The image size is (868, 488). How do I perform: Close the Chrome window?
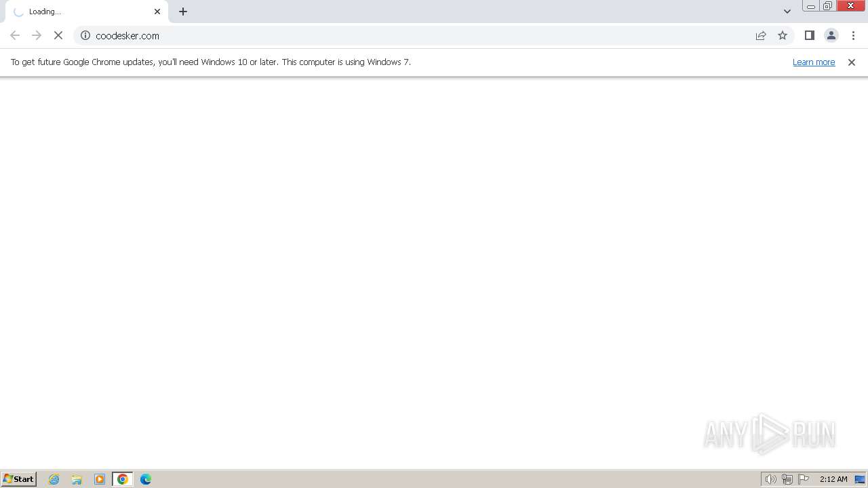(x=851, y=6)
